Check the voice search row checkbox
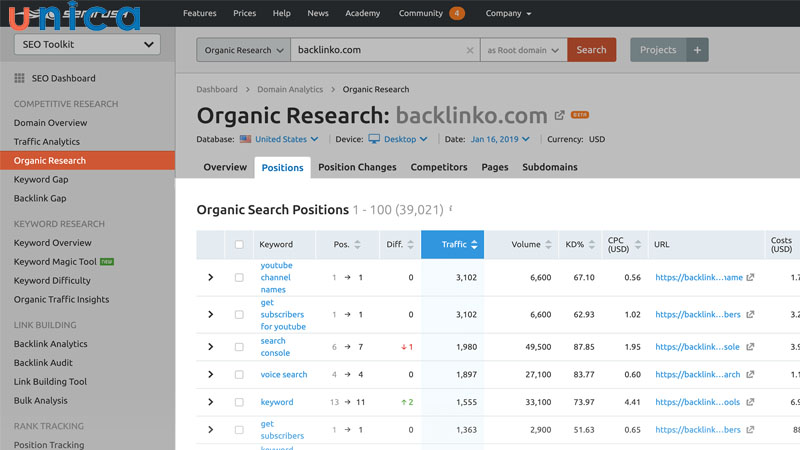 click(239, 374)
